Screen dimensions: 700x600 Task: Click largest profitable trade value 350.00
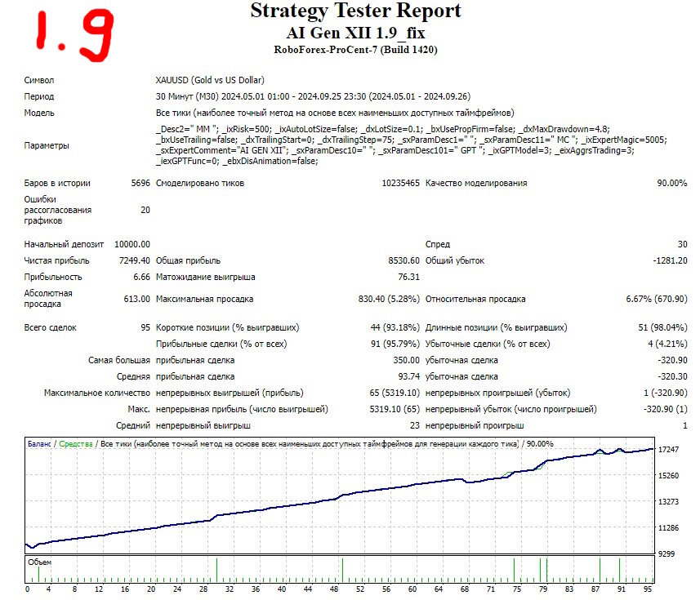click(x=406, y=361)
